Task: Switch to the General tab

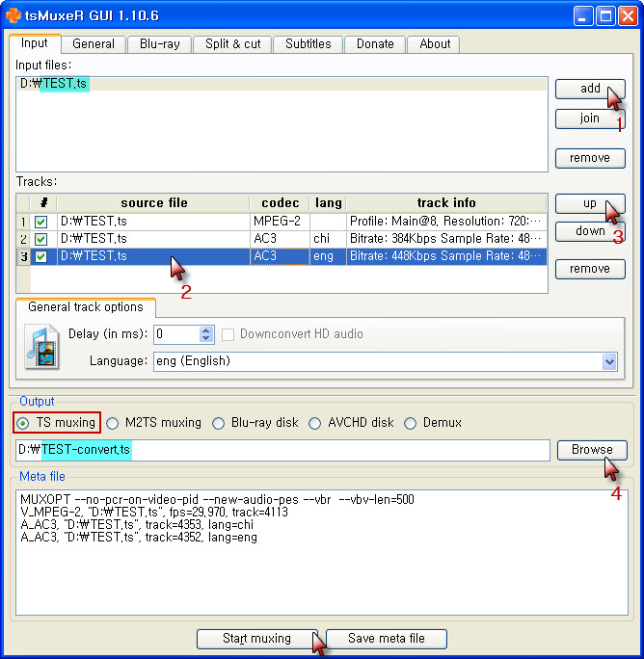Action: pos(93,43)
